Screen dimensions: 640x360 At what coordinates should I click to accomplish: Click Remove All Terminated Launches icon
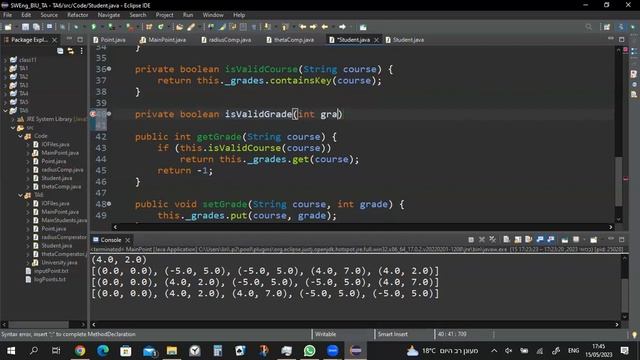(x=492, y=240)
